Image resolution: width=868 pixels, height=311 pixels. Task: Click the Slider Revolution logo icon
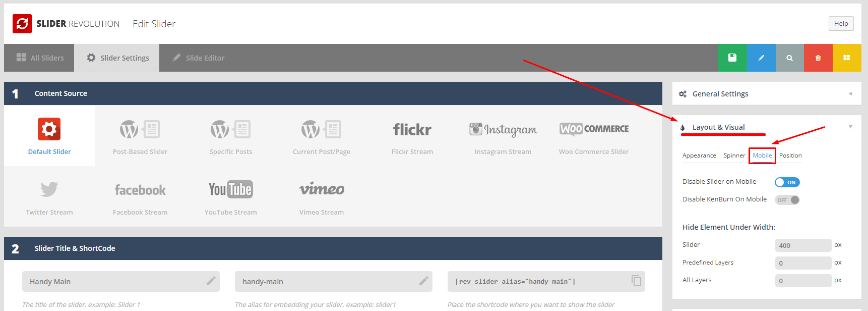(22, 24)
